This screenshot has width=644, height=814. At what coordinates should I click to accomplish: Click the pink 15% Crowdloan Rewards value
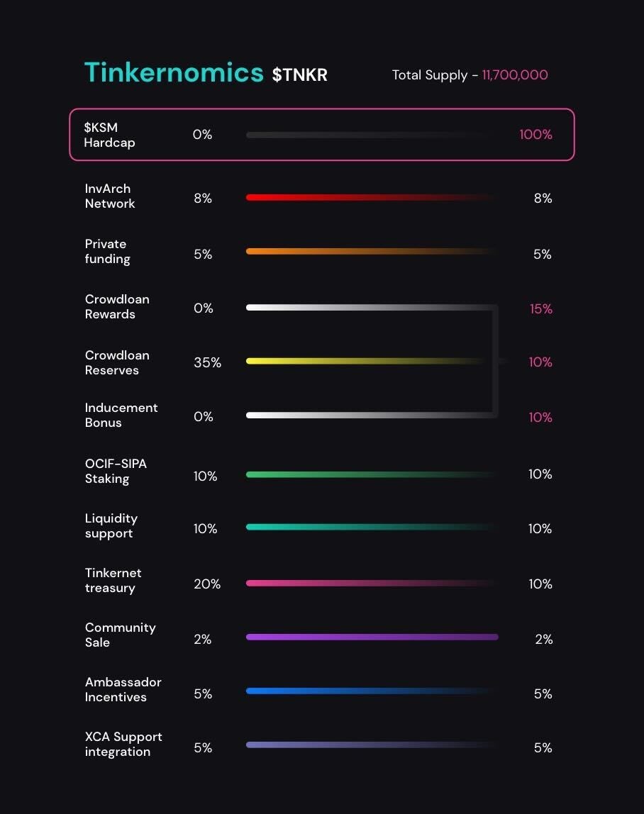[x=540, y=309]
